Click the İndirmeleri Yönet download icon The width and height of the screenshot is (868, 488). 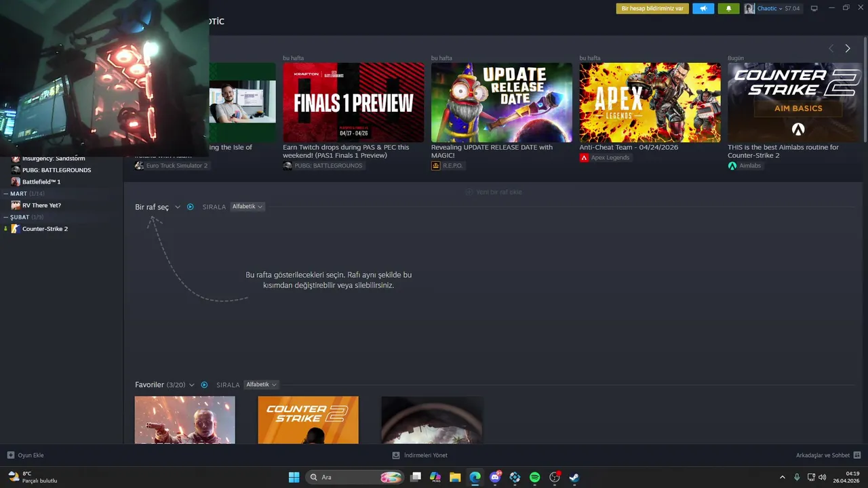(x=396, y=455)
